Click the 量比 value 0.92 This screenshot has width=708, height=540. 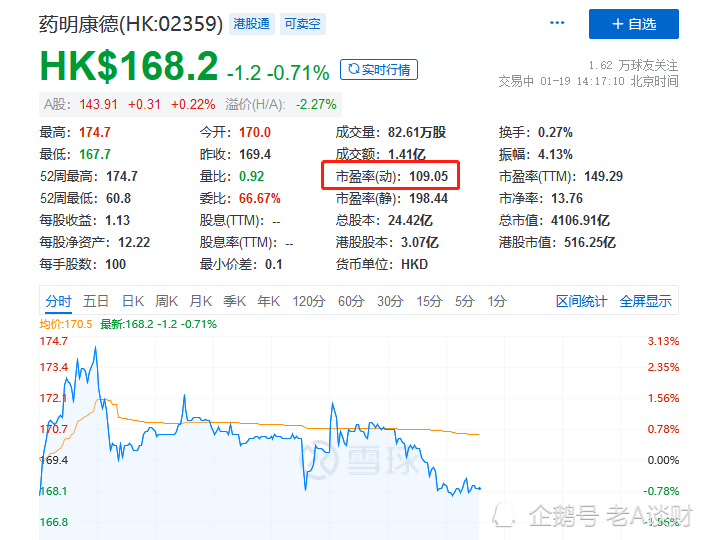[252, 176]
